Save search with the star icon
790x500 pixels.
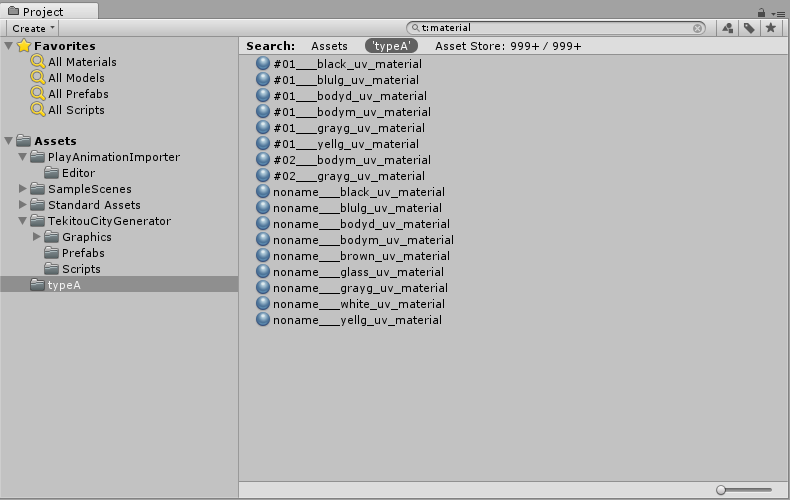770,28
